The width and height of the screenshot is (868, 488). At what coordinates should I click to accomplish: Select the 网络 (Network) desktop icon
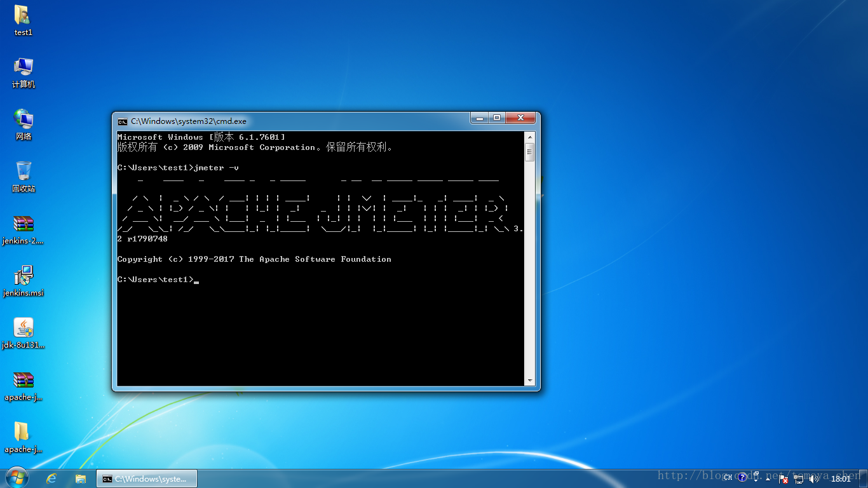pyautogui.click(x=24, y=125)
